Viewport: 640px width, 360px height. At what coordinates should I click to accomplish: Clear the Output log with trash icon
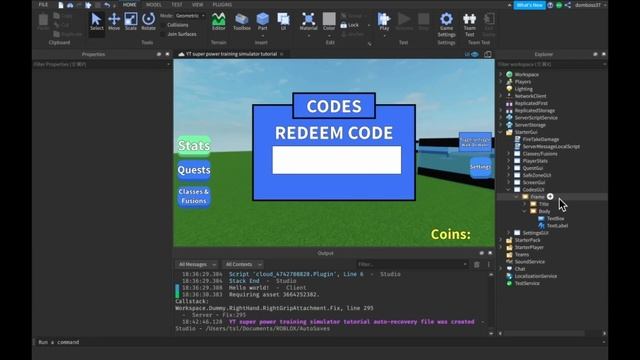(477, 264)
